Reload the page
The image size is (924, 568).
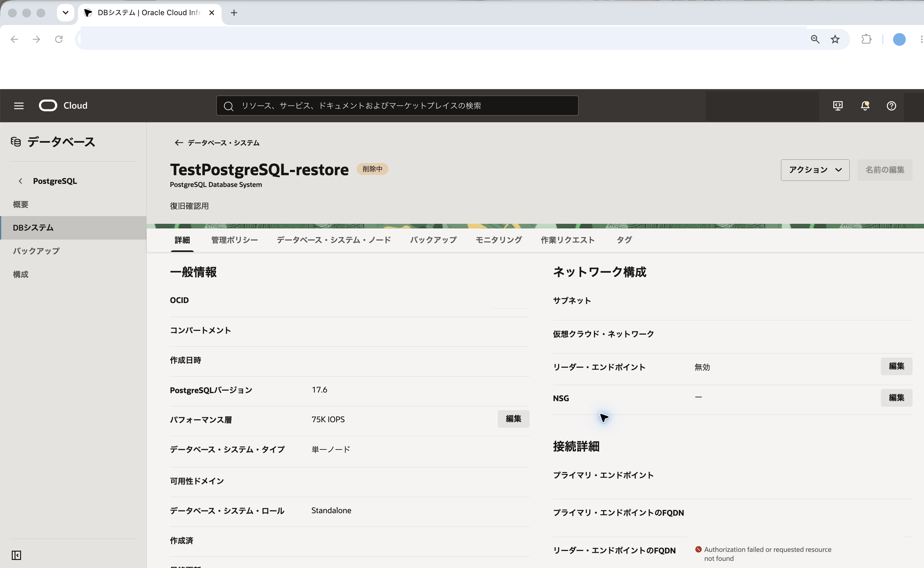59,39
